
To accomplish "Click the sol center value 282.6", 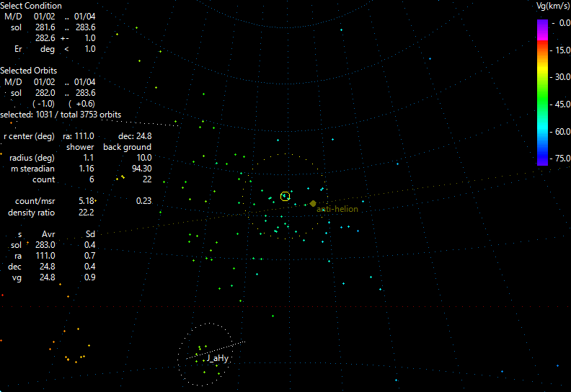I will pyautogui.click(x=45, y=38).
